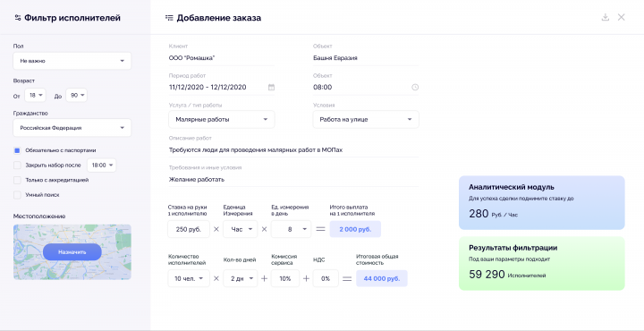The width and height of the screenshot is (644, 331).
Task: Enable Умный поиск checkbox
Action: [x=17, y=195]
